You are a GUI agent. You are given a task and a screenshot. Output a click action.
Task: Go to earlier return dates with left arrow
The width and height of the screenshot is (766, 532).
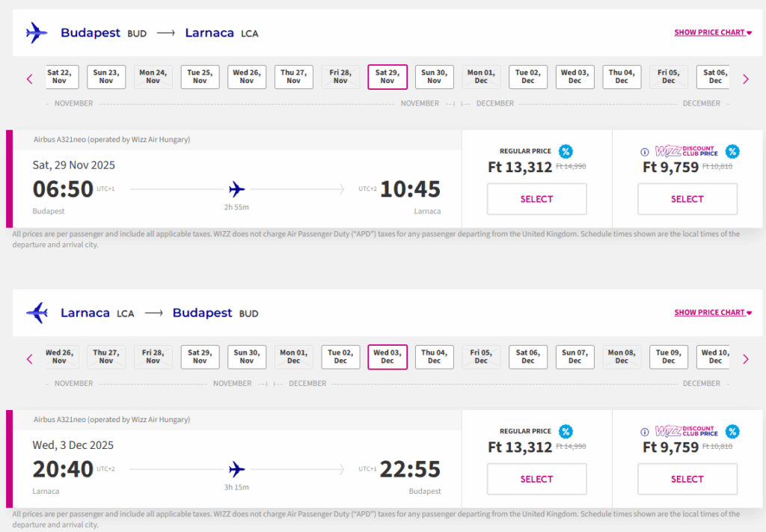(30, 359)
